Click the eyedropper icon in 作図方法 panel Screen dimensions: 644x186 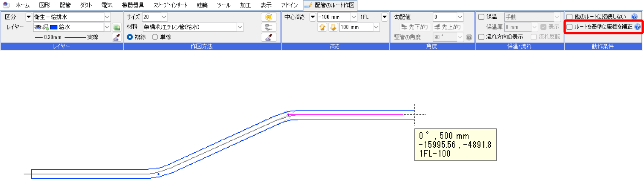point(269,37)
